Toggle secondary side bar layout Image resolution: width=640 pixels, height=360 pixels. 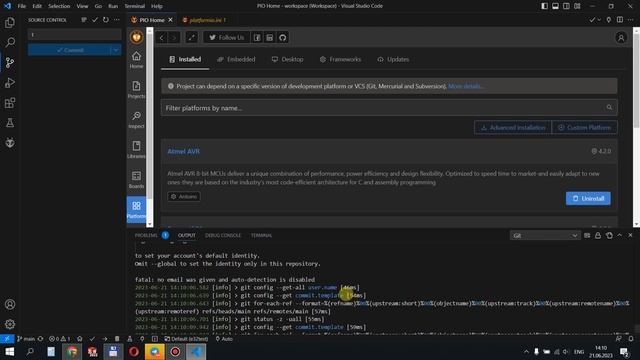(567, 6)
